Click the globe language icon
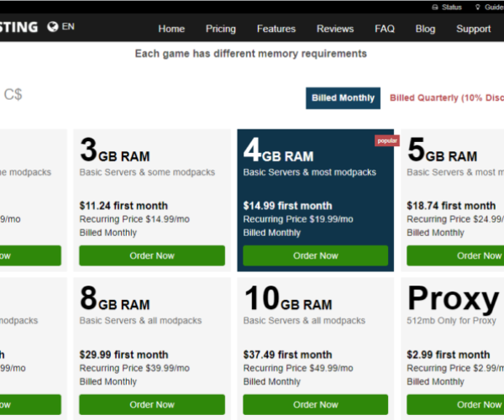Image resolution: width=504 pixels, height=420 pixels. click(x=52, y=27)
